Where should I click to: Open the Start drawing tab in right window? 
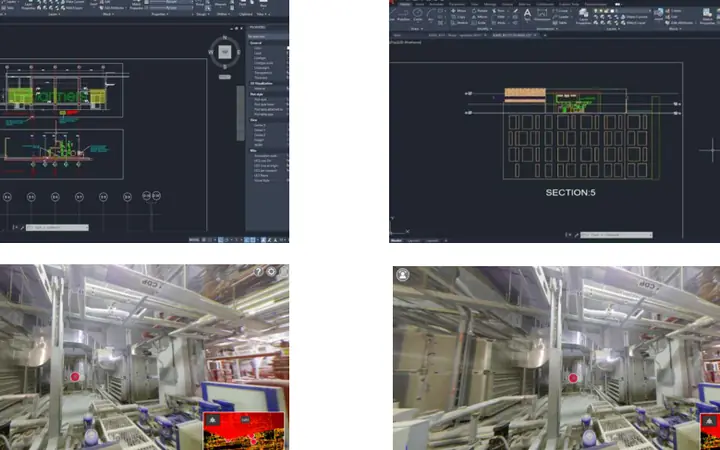pos(397,35)
